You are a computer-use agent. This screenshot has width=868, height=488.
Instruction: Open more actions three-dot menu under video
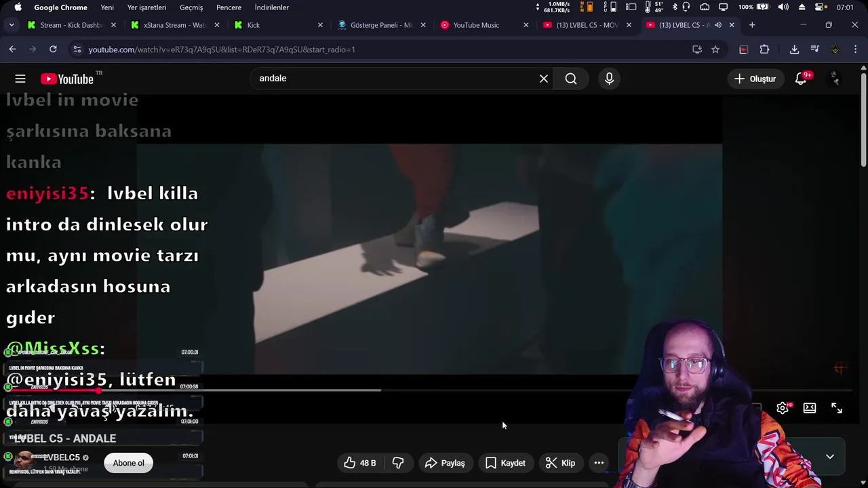coord(599,463)
